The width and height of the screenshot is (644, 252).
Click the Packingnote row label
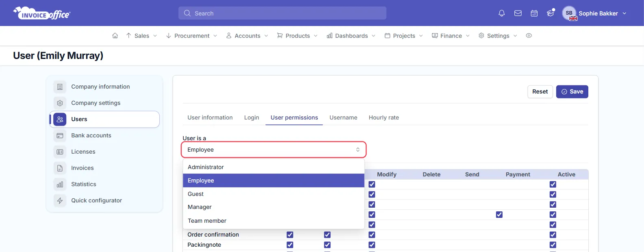click(204, 245)
